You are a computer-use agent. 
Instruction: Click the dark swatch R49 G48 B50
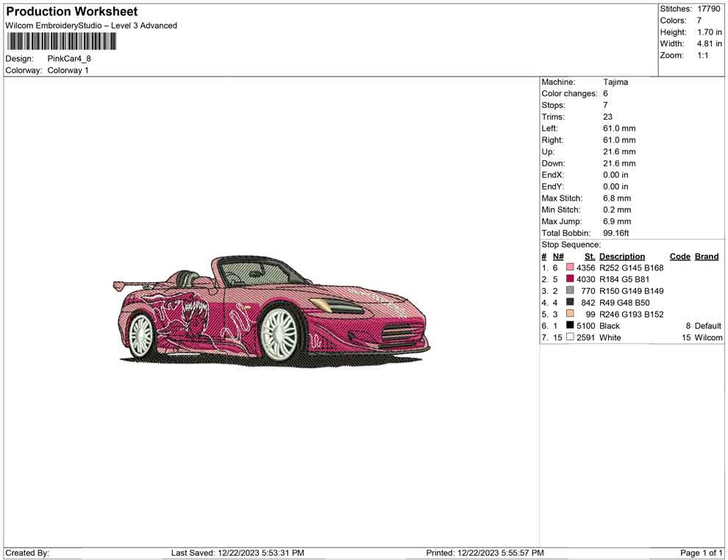coord(570,302)
